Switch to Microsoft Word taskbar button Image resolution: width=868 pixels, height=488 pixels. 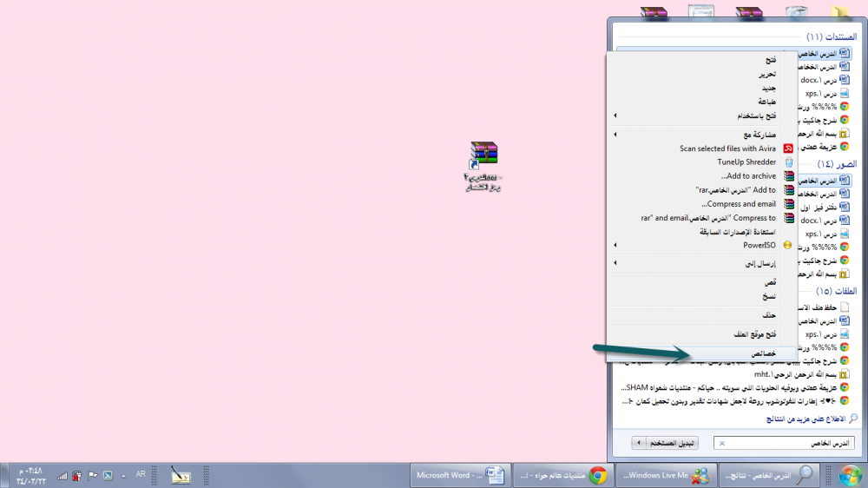click(458, 475)
